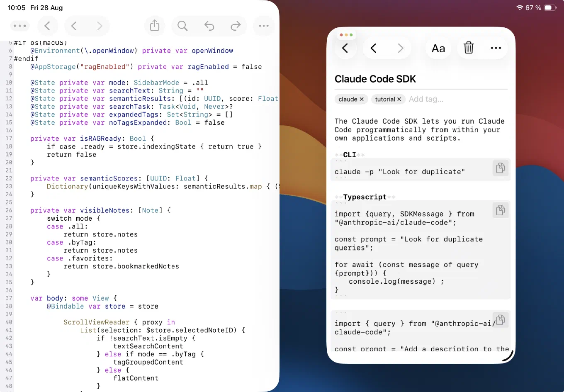This screenshot has height=392, width=564.
Task: Click the Claude Code SDK note title
Action: coord(375,79)
